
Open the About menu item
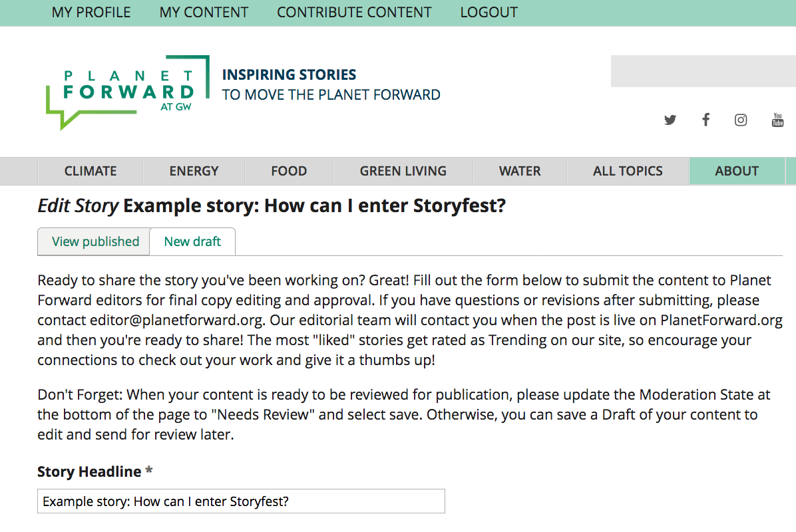737,171
